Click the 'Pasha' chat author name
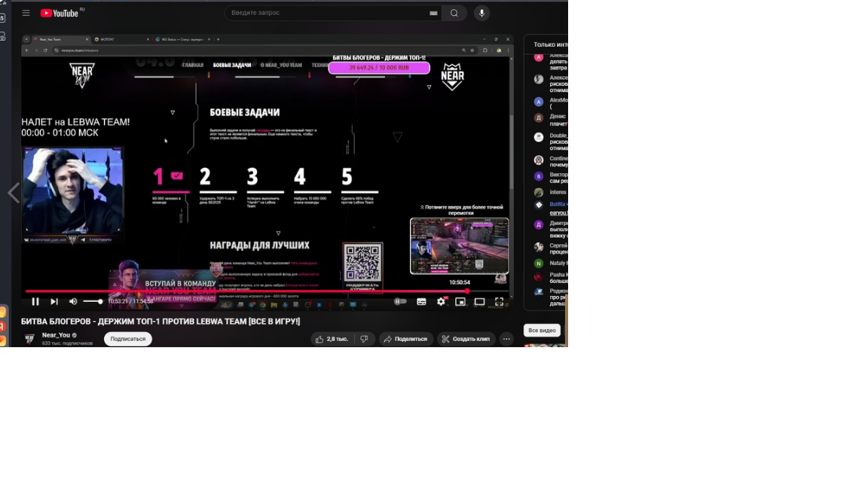The image size is (868, 488). pos(557,274)
